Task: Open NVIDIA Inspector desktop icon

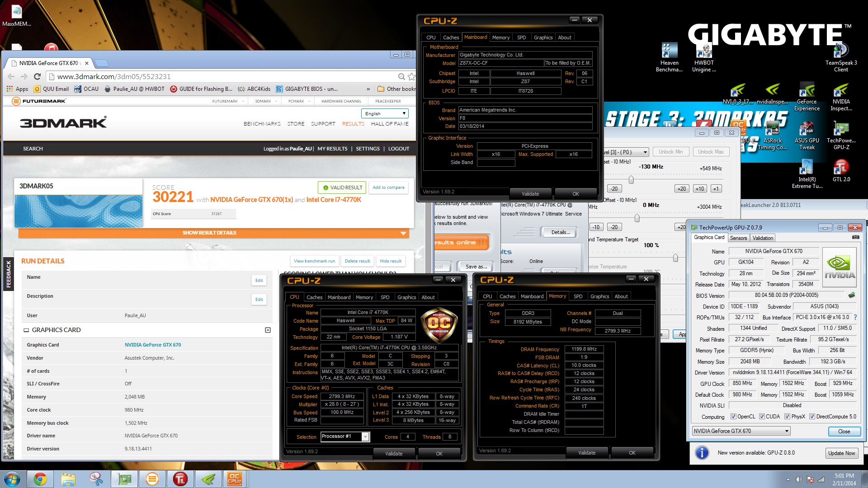Action: coord(841,97)
